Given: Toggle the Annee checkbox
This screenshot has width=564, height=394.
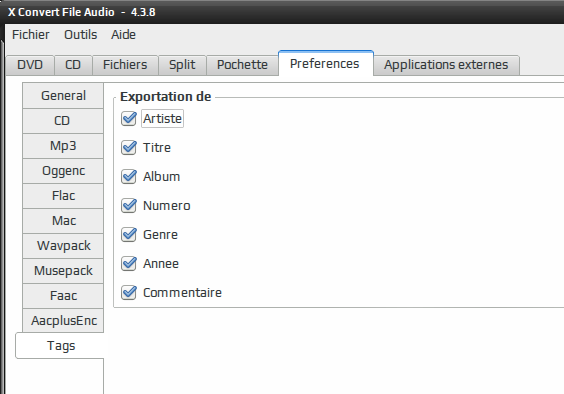Looking at the screenshot, I should tap(128, 264).
